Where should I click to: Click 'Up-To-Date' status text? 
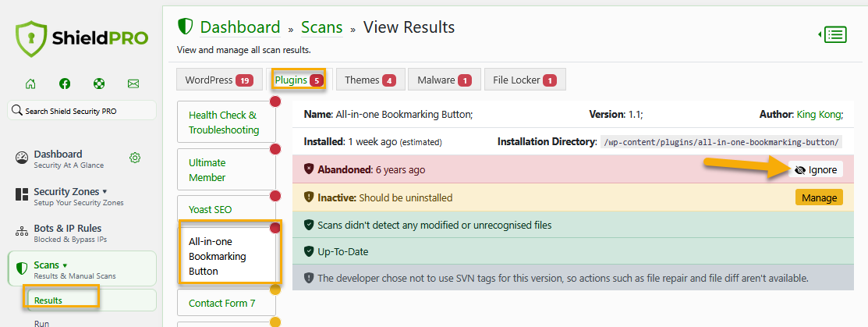(342, 251)
